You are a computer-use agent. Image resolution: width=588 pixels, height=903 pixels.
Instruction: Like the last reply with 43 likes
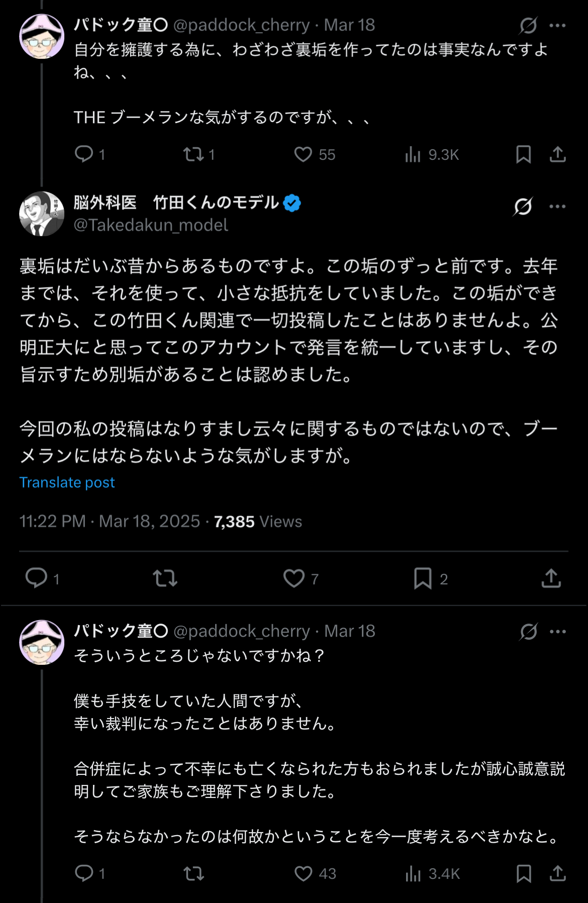tap(303, 874)
